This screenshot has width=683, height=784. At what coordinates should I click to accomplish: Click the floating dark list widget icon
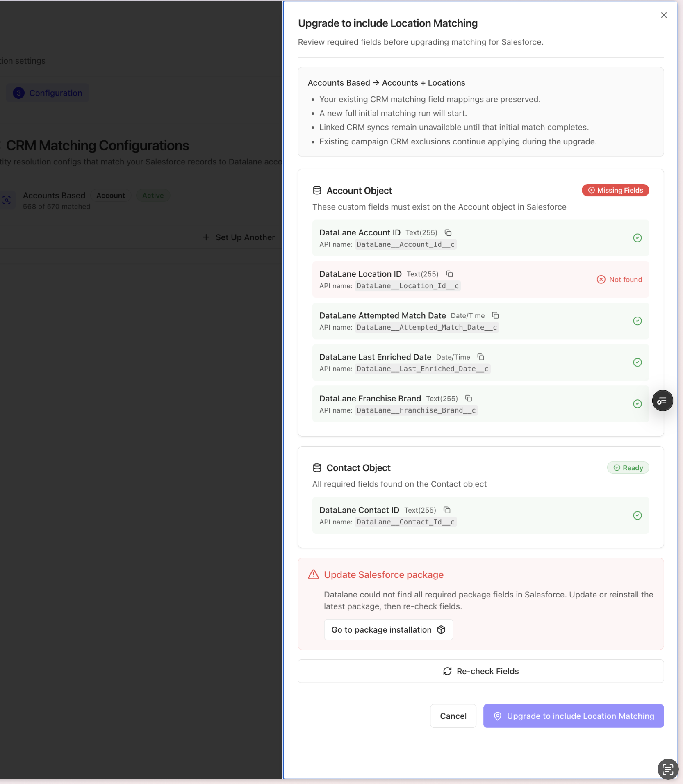[662, 401]
